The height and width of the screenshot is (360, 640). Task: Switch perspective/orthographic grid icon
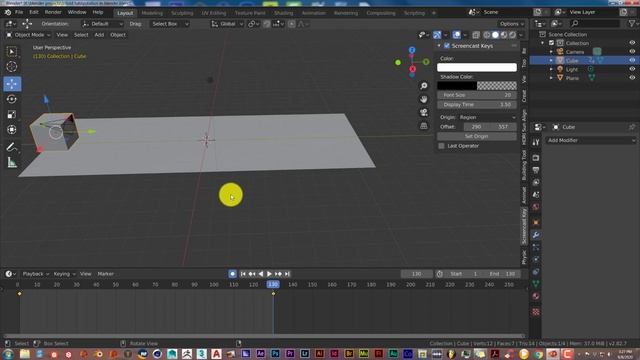tap(424, 125)
